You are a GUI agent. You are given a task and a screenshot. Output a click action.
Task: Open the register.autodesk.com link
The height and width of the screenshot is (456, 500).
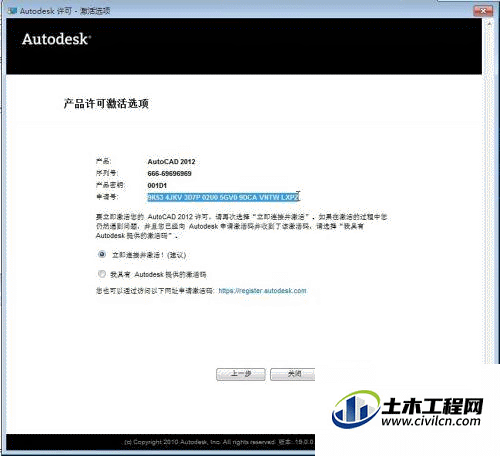click(x=262, y=291)
